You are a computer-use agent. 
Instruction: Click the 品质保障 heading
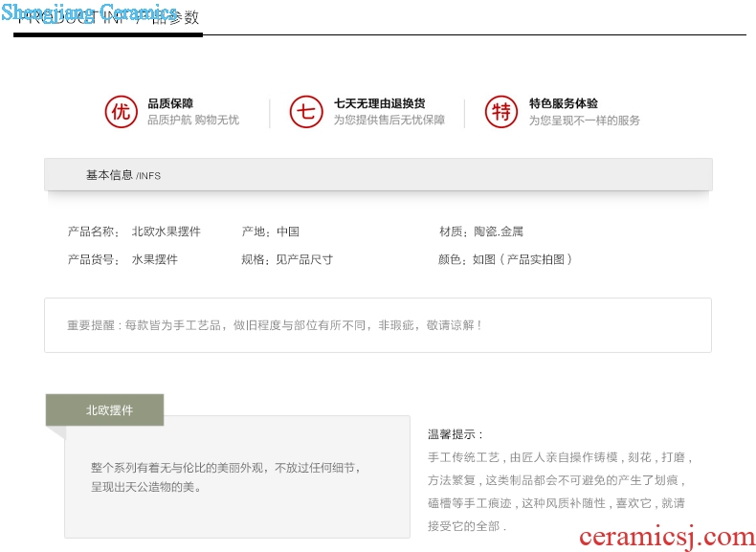pos(170,103)
